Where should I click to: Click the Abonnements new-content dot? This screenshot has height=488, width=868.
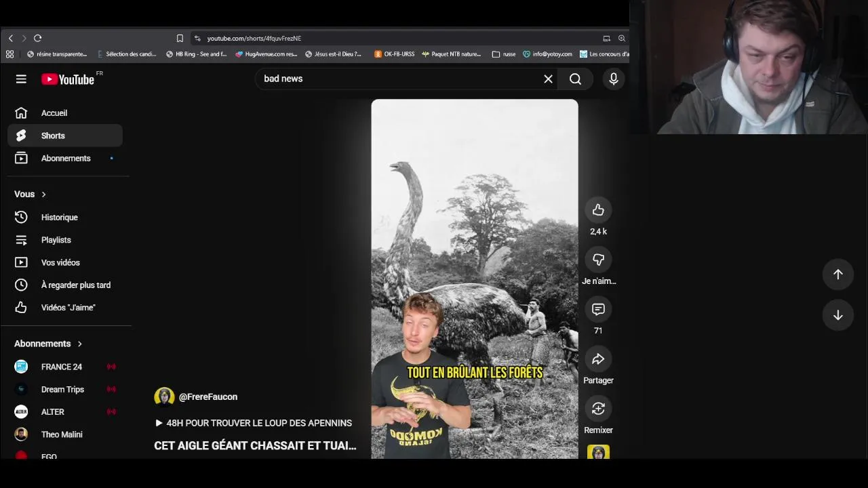(111, 159)
